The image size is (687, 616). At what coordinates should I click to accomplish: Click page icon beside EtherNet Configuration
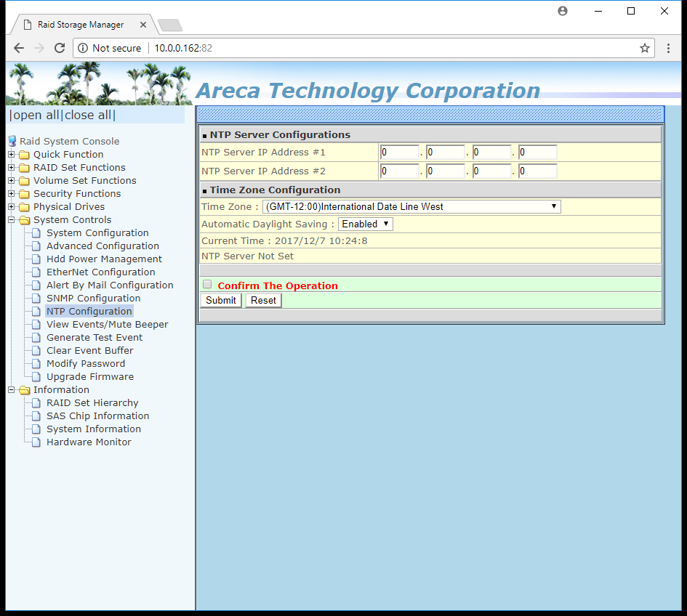pos(36,272)
